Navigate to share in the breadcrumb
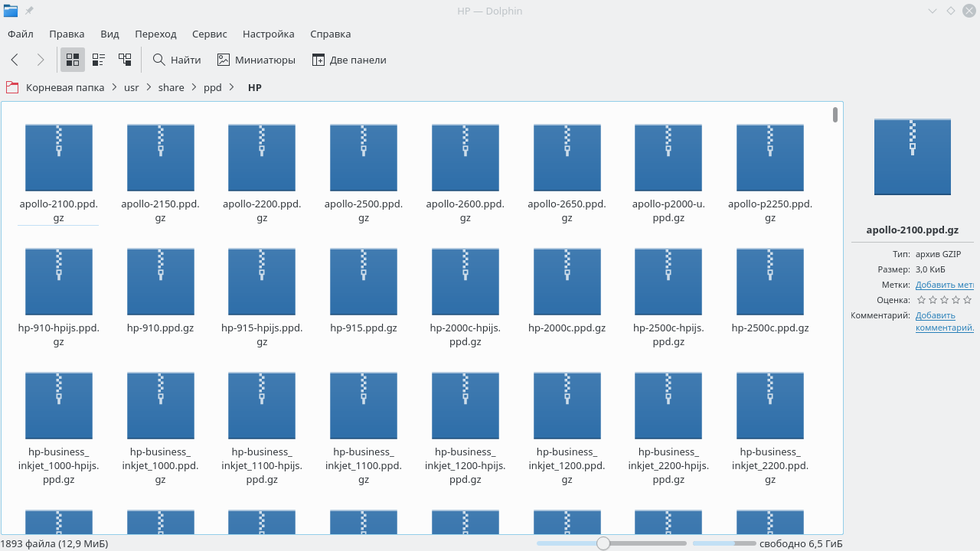 171,87
